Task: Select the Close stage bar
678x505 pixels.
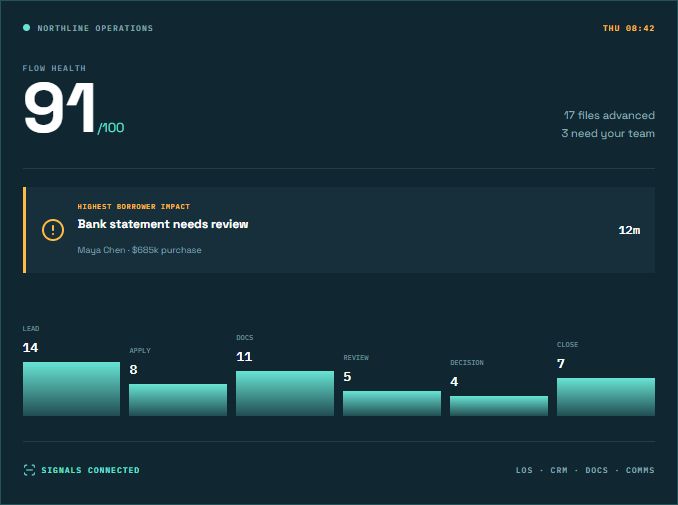Action: coord(606,397)
